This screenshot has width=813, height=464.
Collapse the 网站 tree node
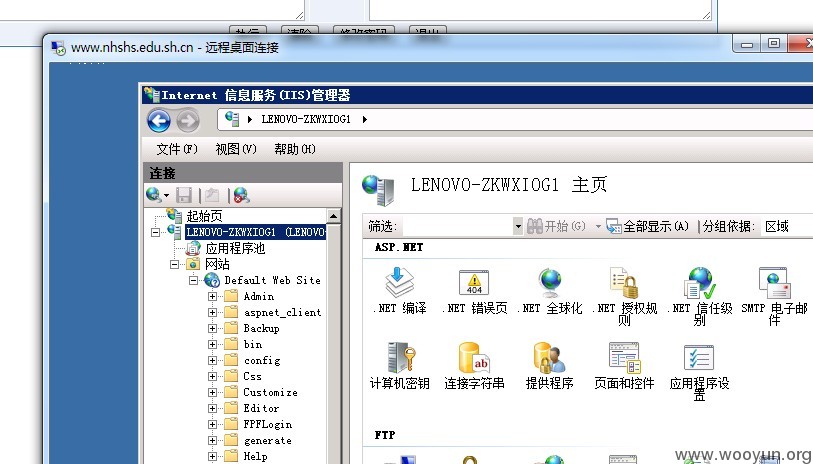pyautogui.click(x=174, y=264)
